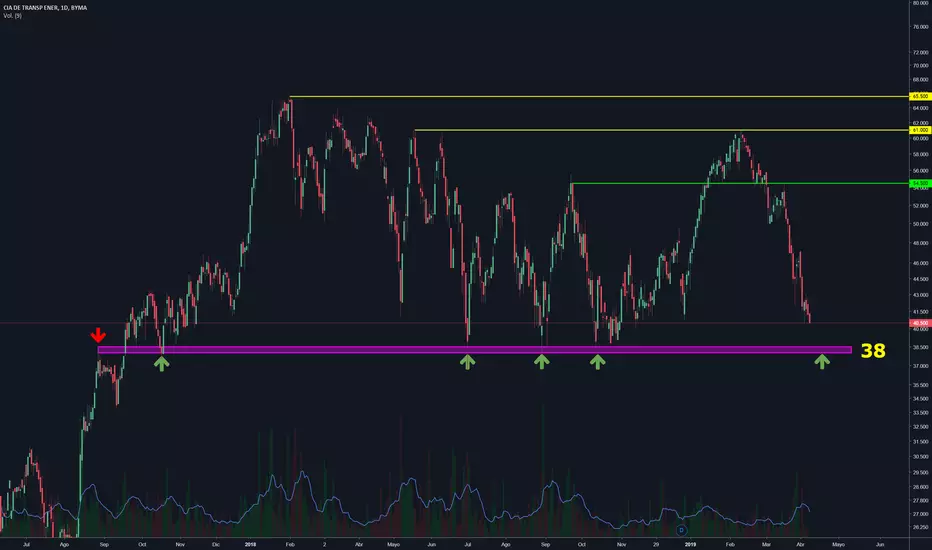Select the green horizontal line at 54.500
The height and width of the screenshot is (550, 932).
coord(740,183)
